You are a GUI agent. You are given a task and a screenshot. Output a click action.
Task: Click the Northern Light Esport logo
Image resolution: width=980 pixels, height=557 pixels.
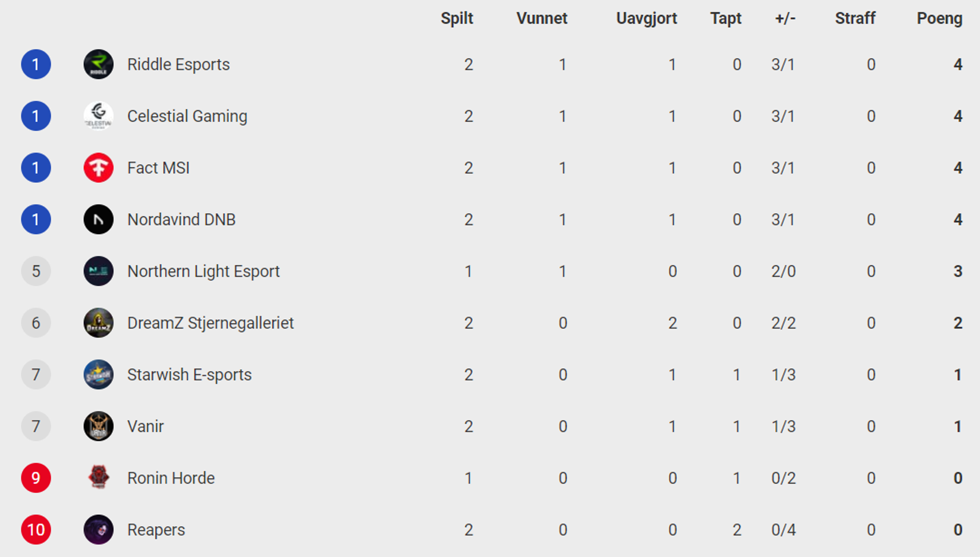(98, 271)
